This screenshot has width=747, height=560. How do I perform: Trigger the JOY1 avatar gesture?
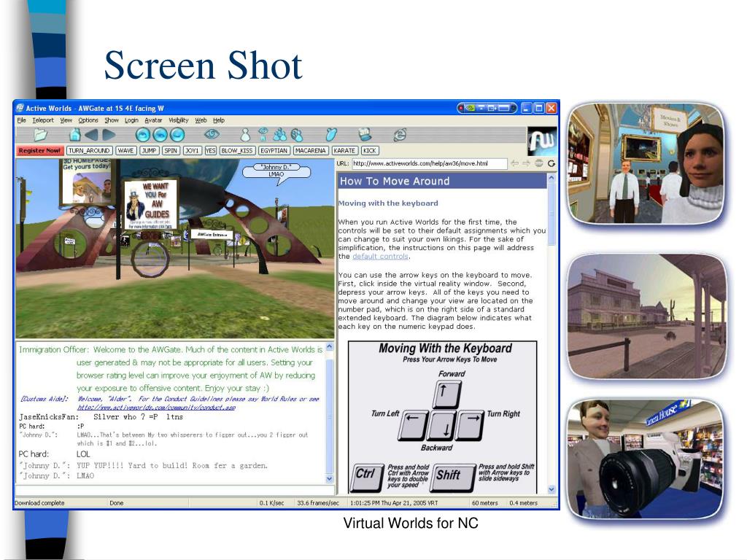coord(192,150)
